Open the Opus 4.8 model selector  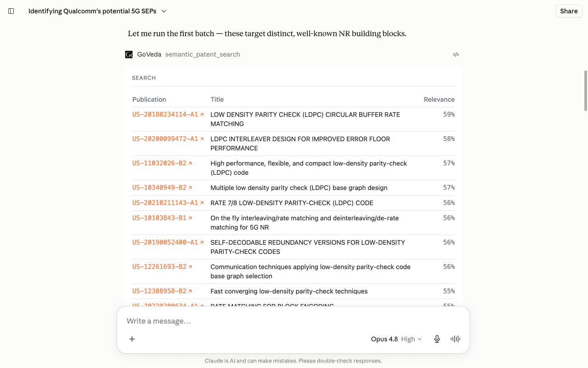(384, 339)
